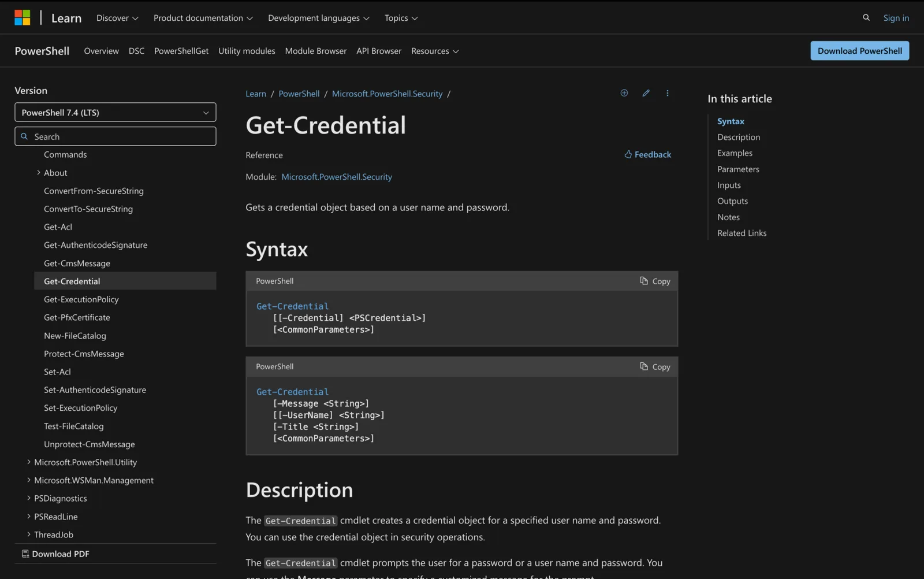Click the PowerShell product title link

coord(42,51)
